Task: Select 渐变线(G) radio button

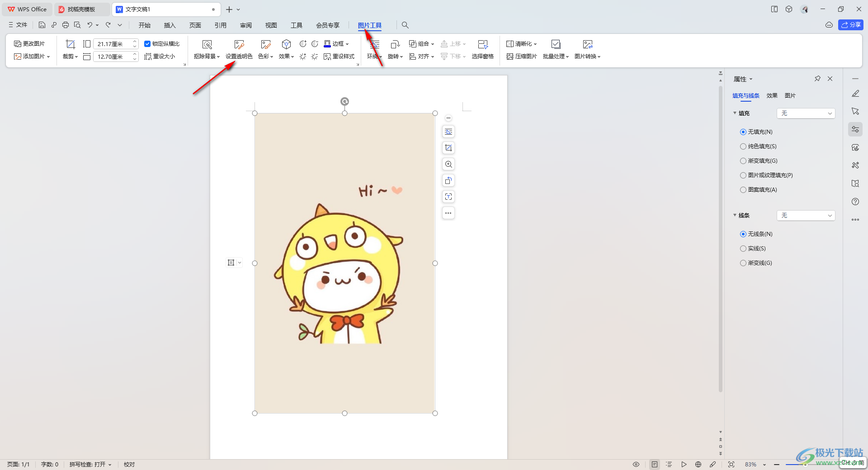Action: click(743, 263)
